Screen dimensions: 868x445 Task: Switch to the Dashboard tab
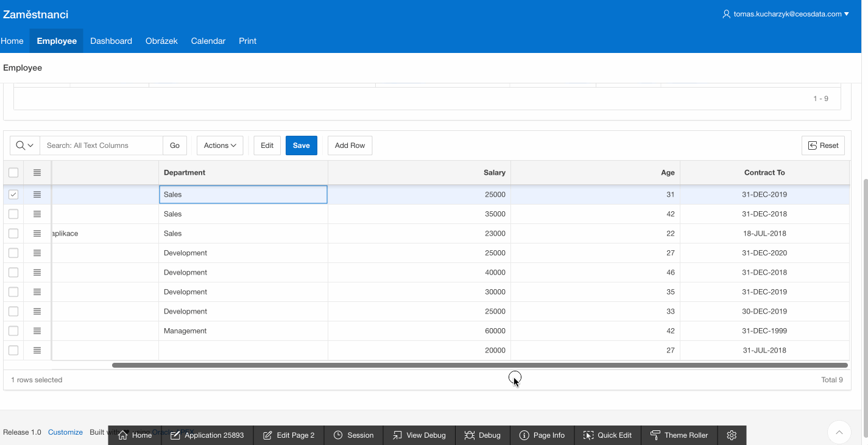pos(111,41)
